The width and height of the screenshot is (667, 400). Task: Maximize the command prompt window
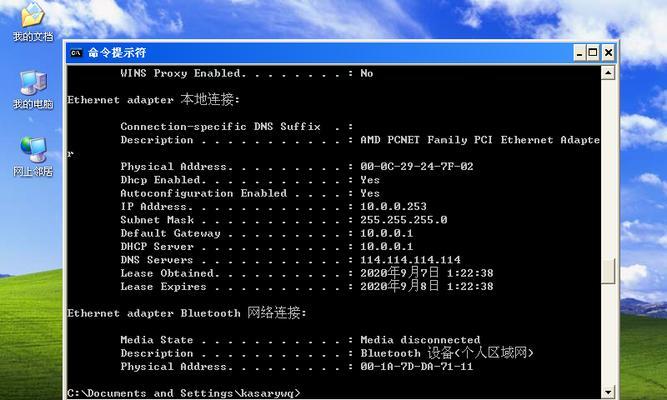point(593,53)
